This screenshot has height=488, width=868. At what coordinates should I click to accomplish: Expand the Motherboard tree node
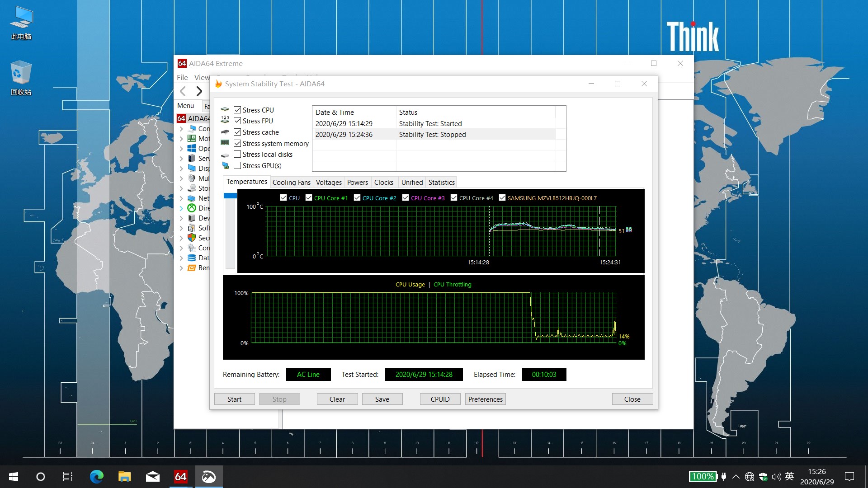pos(181,138)
